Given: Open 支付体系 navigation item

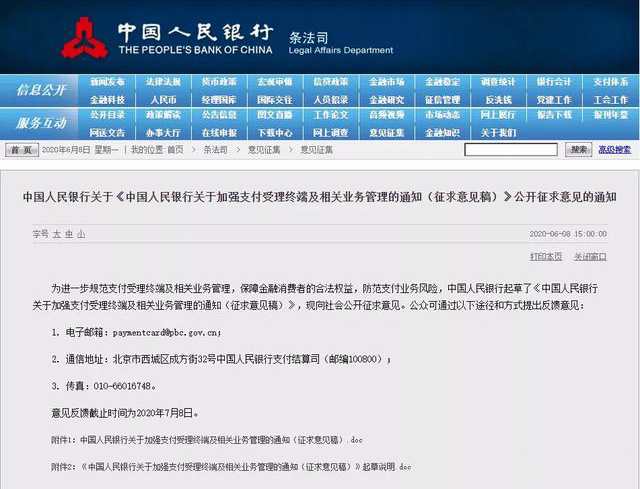Looking at the screenshot, I should point(611,82).
